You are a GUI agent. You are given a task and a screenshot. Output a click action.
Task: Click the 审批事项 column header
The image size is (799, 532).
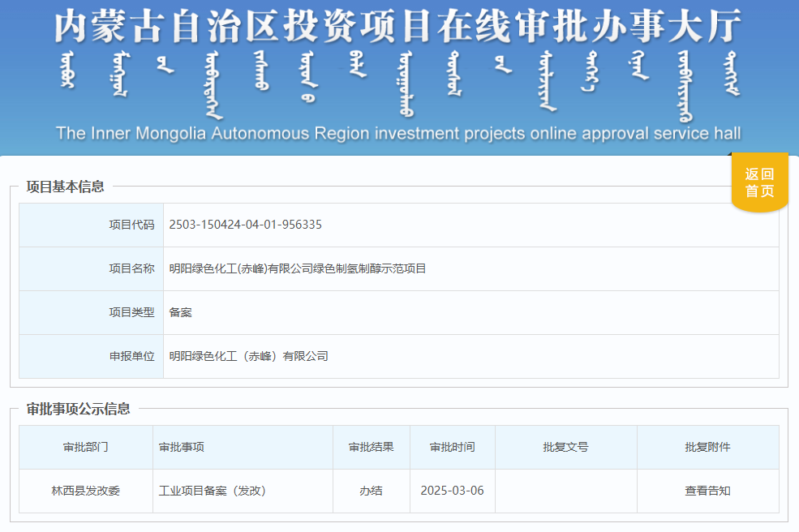pos(243,447)
